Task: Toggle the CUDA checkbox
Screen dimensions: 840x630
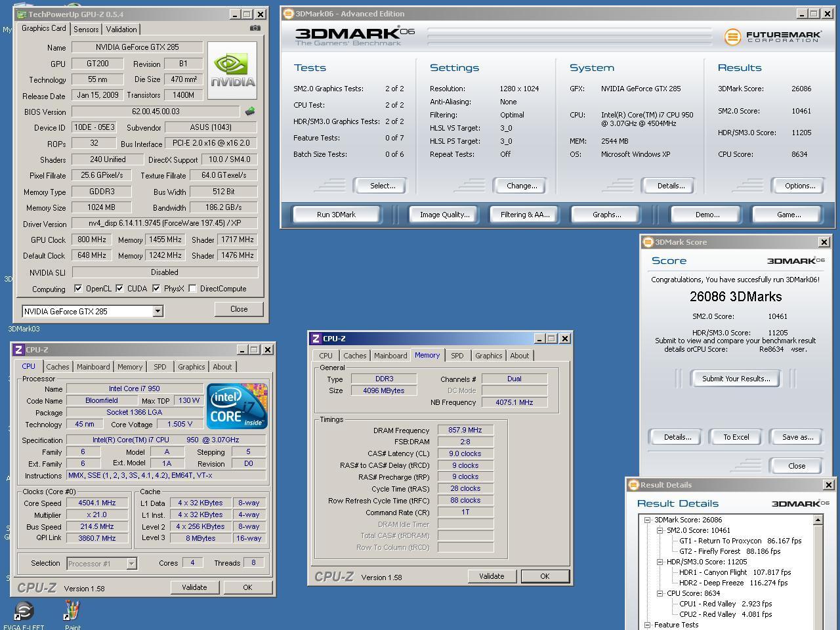Action: point(119,288)
